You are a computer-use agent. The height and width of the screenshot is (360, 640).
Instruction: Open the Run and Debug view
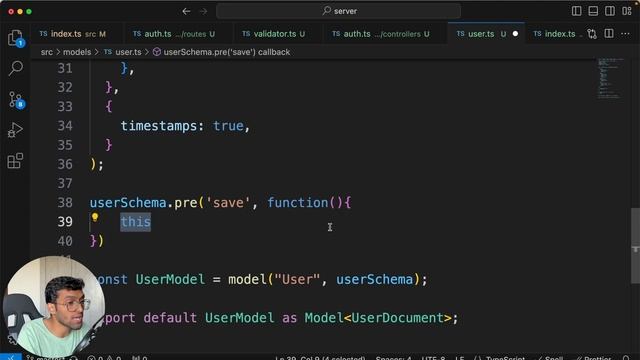(x=16, y=130)
